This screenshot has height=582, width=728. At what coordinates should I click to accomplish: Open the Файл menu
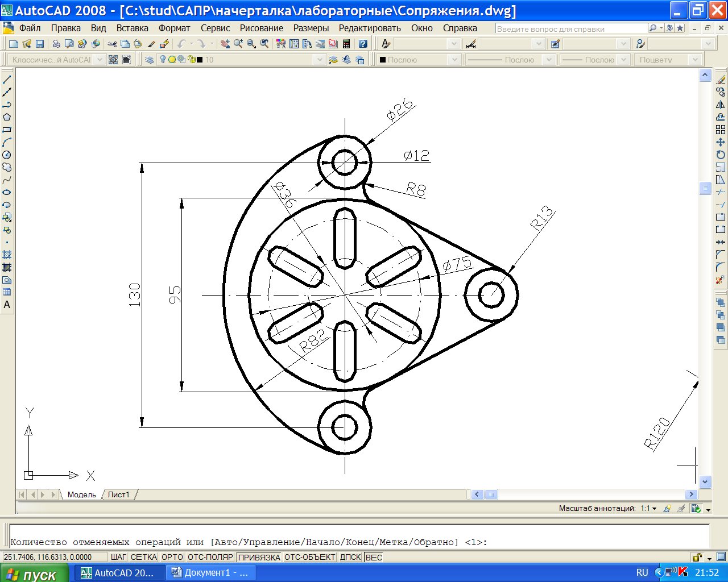pyautogui.click(x=30, y=28)
